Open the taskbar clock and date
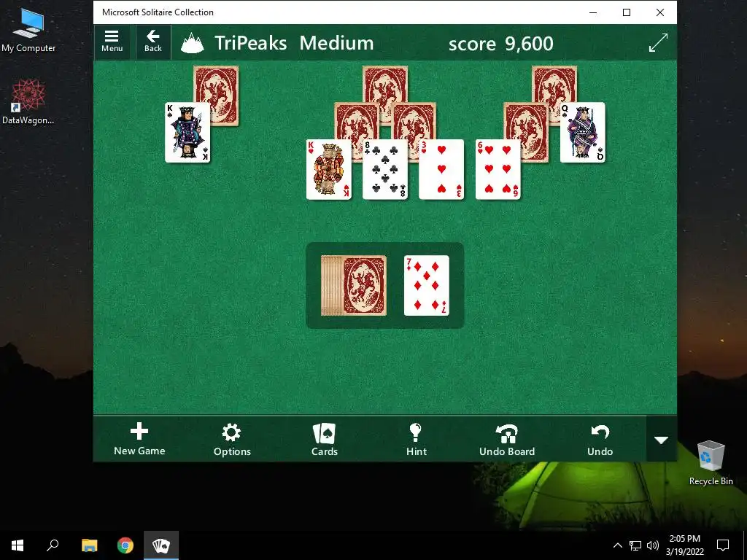 point(684,545)
